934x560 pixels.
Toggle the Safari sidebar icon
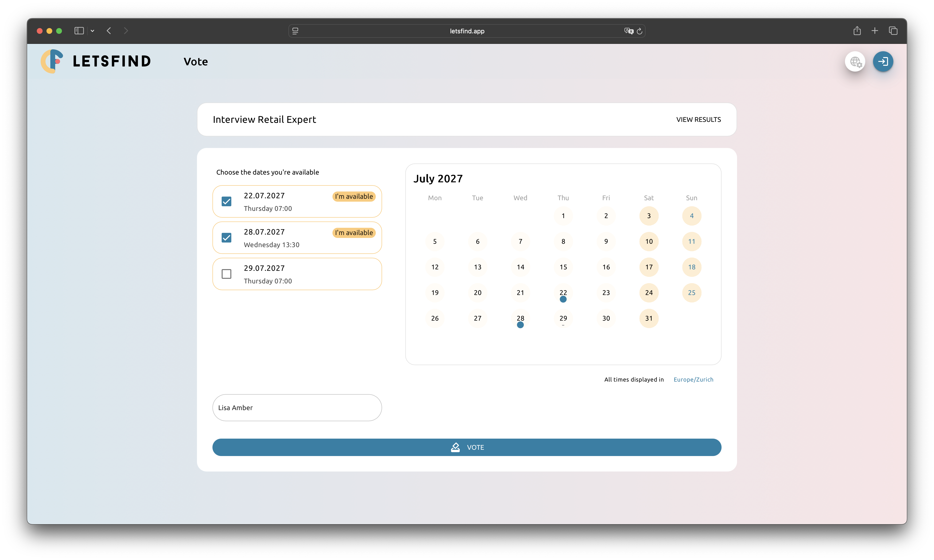coord(79,31)
